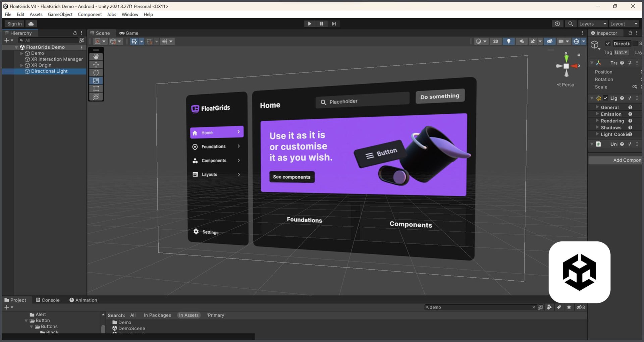The height and width of the screenshot is (342, 644).
Task: Open Transform component help icon
Action: click(622, 63)
